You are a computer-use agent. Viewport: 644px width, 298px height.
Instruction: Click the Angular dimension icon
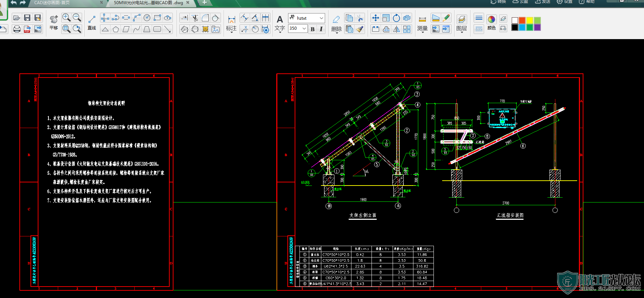coord(255,18)
